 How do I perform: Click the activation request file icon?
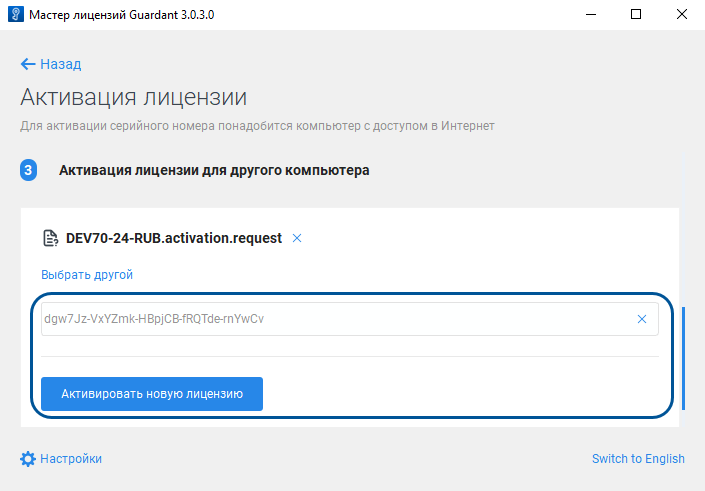[50, 238]
